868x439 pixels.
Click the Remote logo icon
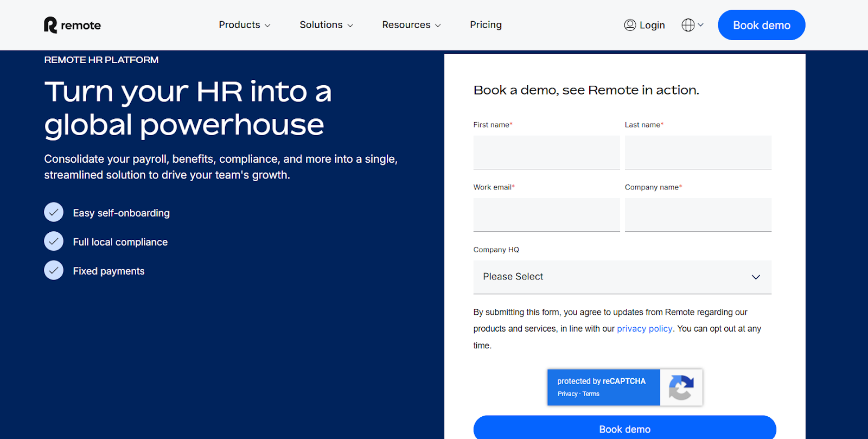[50, 25]
